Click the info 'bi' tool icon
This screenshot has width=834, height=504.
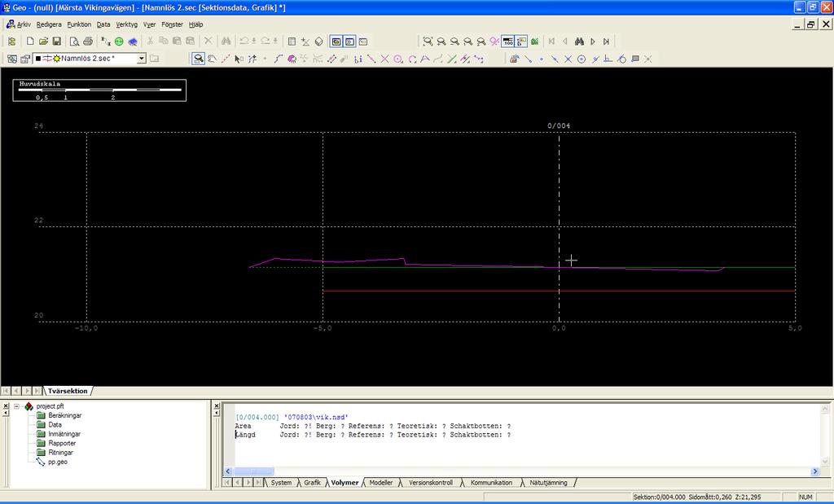click(x=358, y=59)
